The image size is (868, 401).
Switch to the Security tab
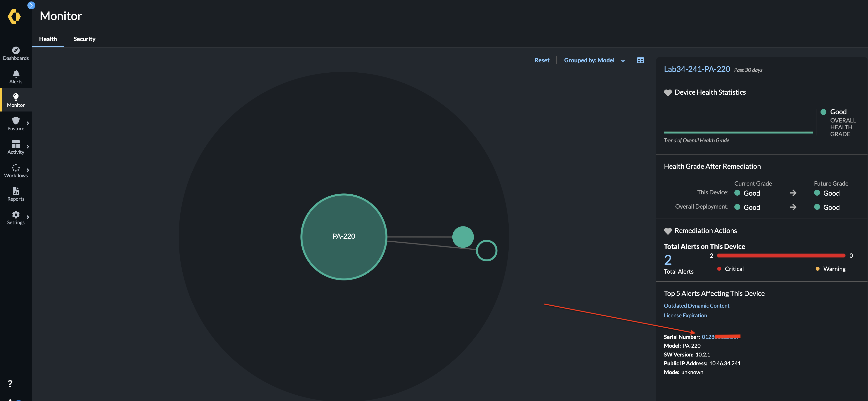84,39
